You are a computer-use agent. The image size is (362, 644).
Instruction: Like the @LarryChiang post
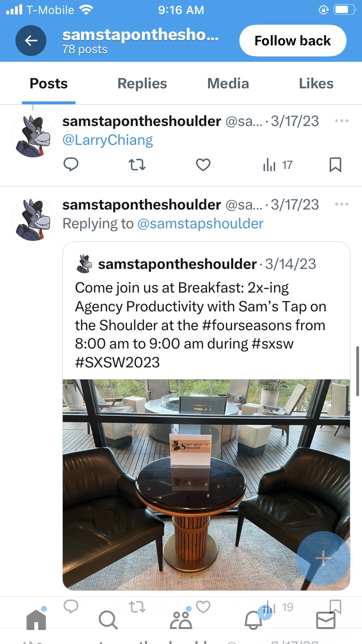(x=203, y=165)
